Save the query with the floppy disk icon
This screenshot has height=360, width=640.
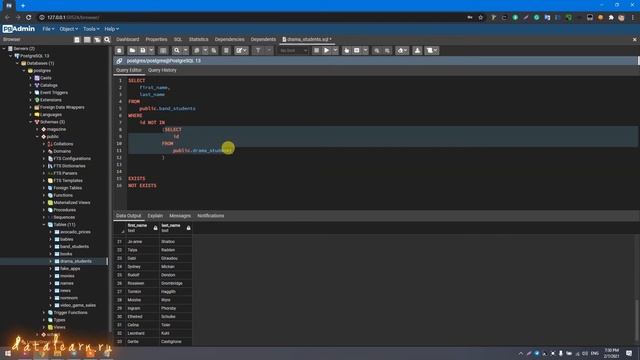point(143,51)
